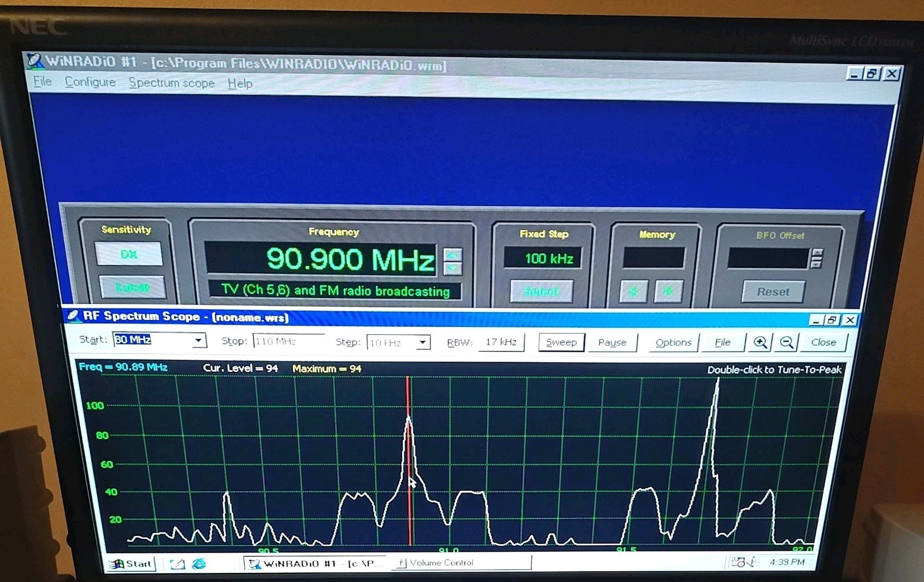
Task: Reset the BFO Offset
Action: click(773, 292)
